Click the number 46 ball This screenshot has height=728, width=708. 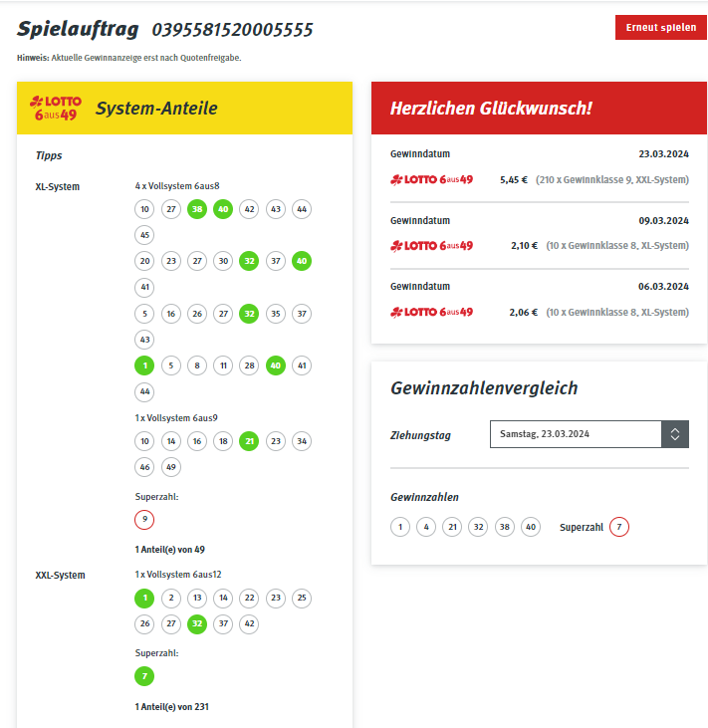click(x=144, y=467)
